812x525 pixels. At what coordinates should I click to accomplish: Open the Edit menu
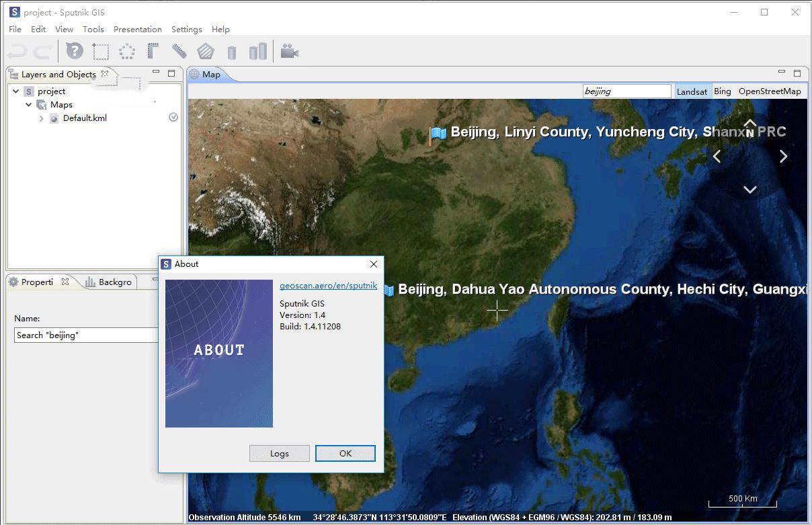[38, 30]
